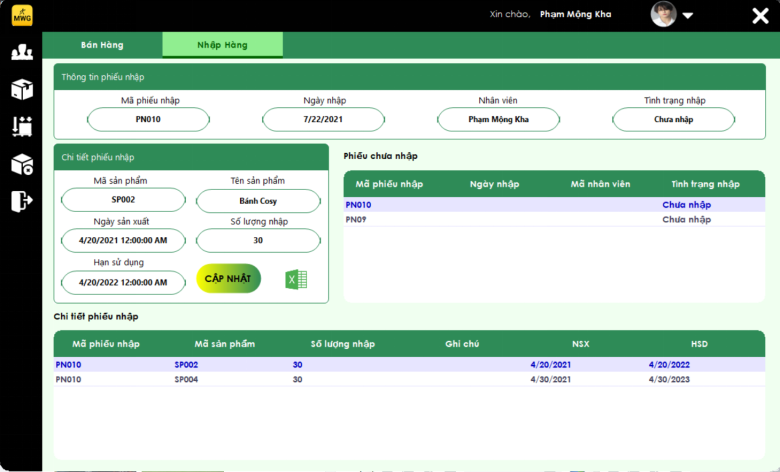Click the CẬP NHẬT button
Viewport: 780px width, 472px height.
coord(228,279)
